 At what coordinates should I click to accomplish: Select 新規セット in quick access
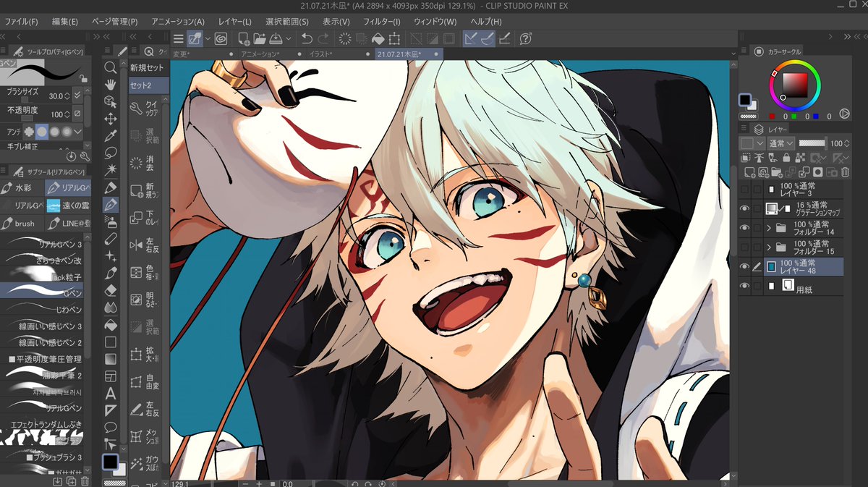pos(148,67)
